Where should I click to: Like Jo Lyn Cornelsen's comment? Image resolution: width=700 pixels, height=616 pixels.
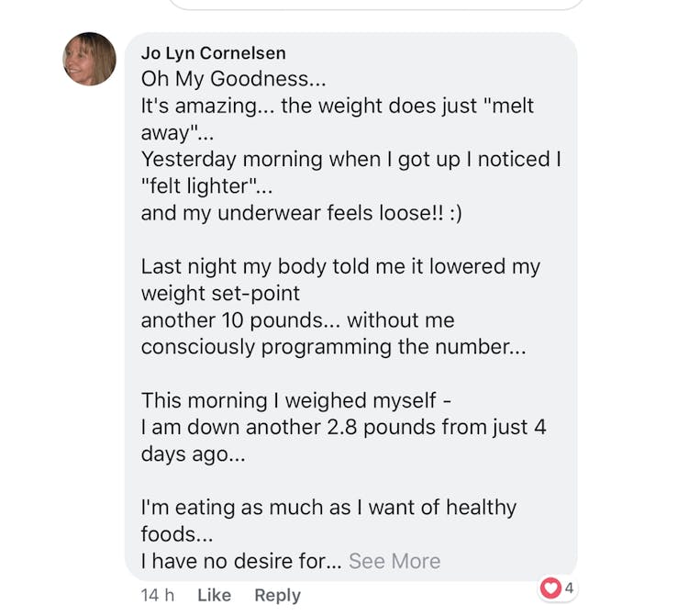214,595
